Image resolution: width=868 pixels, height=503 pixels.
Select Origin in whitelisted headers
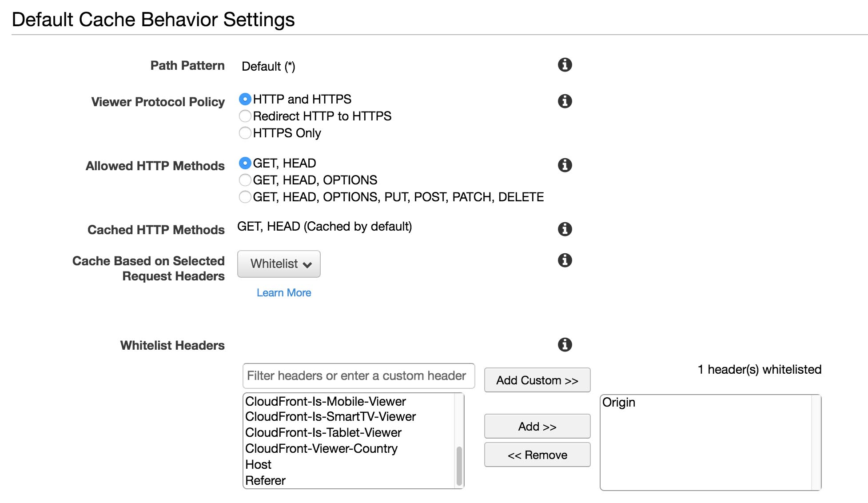pos(706,403)
